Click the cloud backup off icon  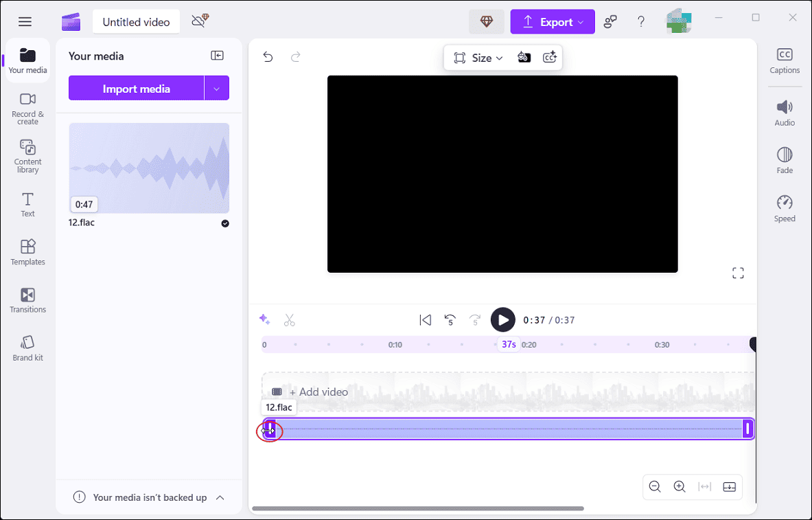pos(200,21)
